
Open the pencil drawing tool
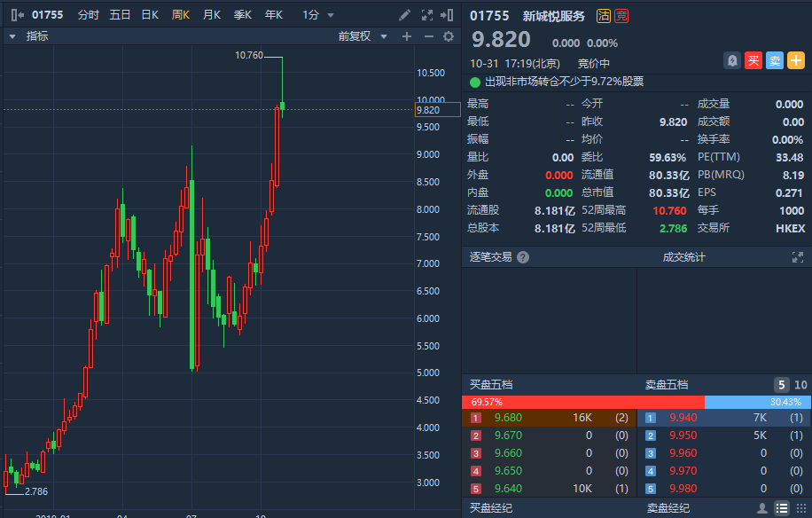pyautogui.click(x=404, y=15)
